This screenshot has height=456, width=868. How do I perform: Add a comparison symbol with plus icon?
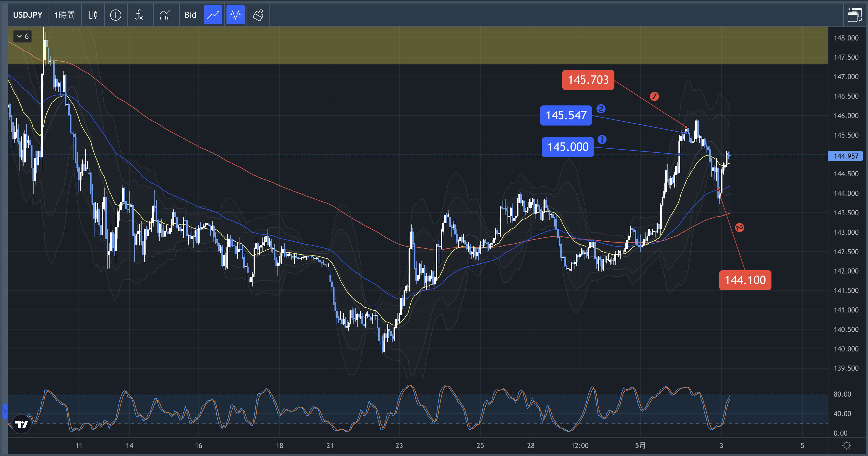click(x=115, y=15)
